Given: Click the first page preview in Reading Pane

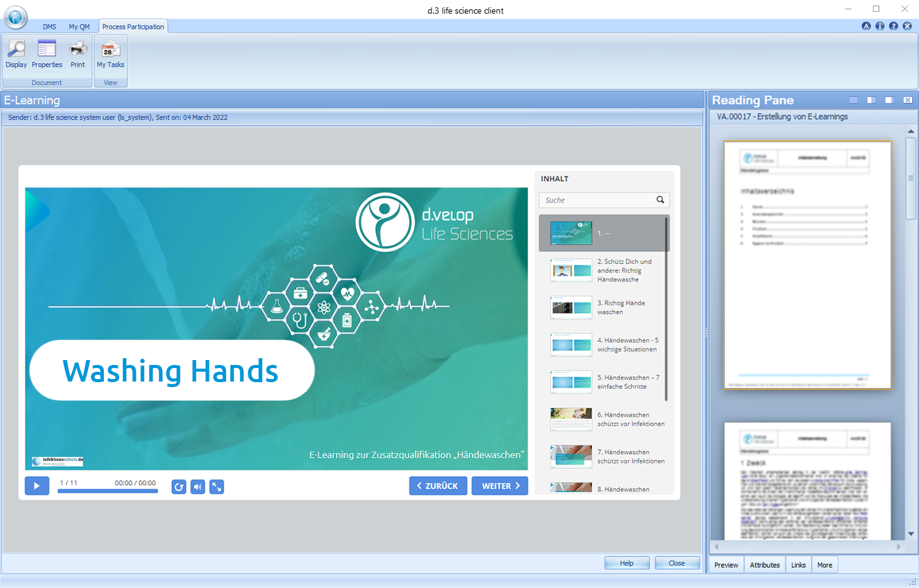Looking at the screenshot, I should coord(808,265).
